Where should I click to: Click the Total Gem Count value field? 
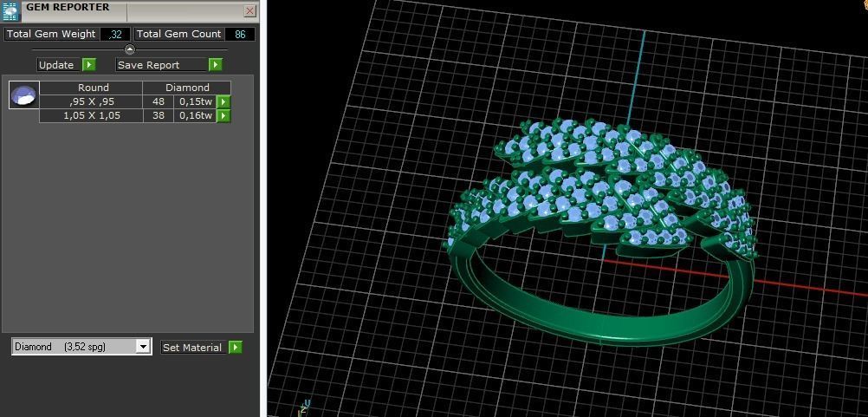pyautogui.click(x=240, y=35)
